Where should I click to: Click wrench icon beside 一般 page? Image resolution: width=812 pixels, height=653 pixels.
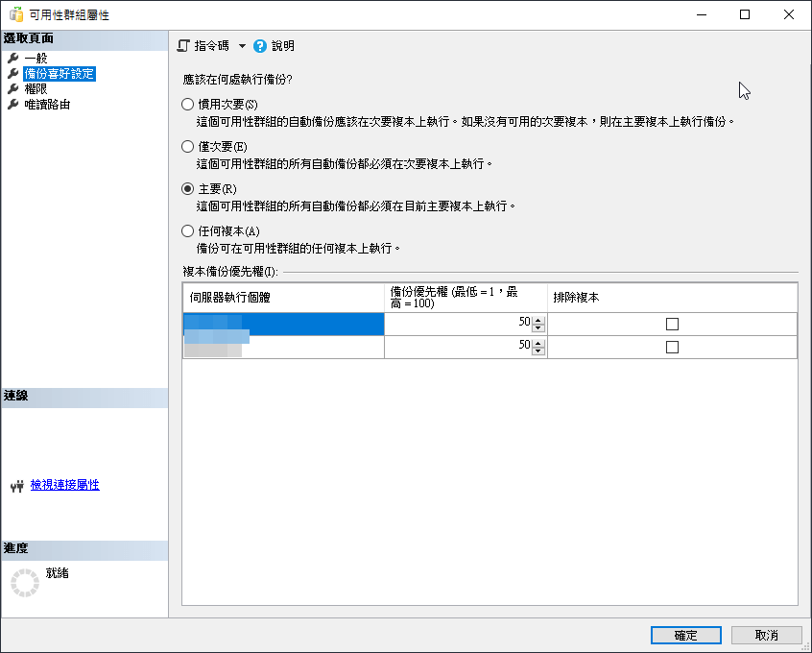click(x=12, y=59)
